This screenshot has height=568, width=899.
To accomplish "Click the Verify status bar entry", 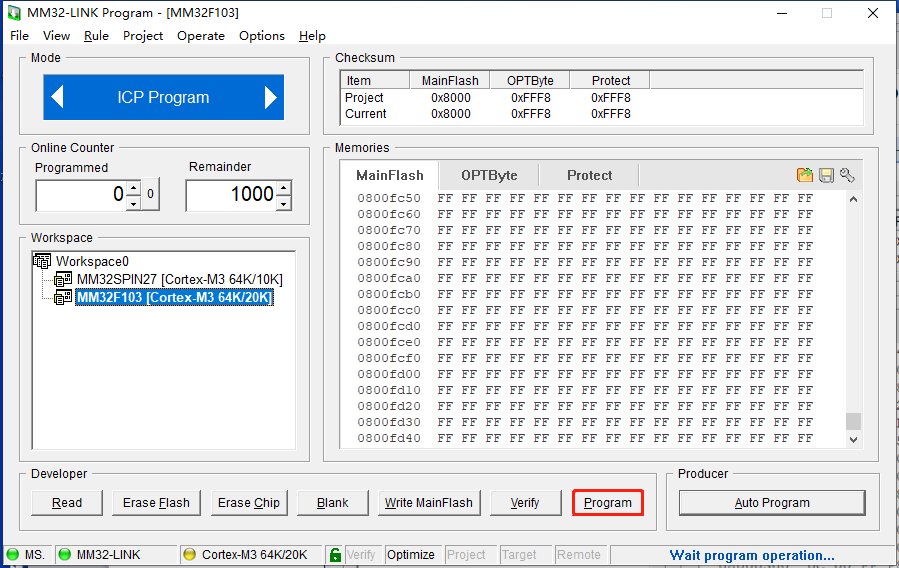I will (361, 555).
